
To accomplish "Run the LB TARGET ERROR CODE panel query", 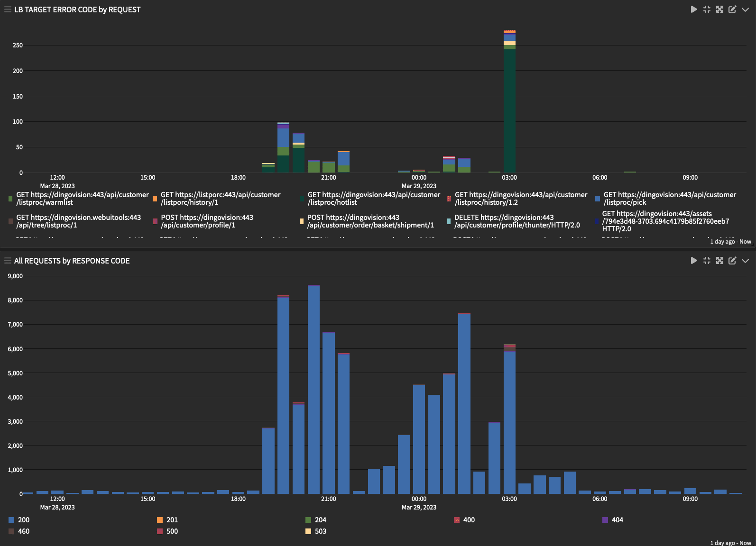I will pyautogui.click(x=694, y=9).
